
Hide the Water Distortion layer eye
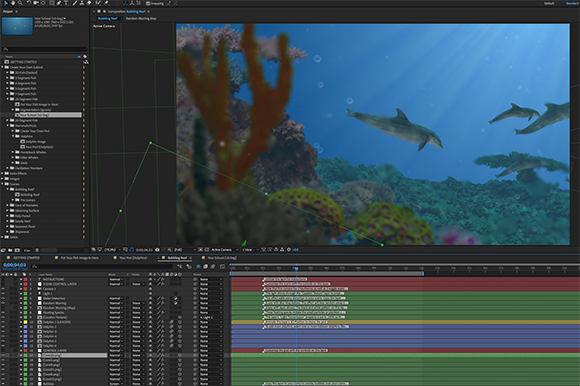click(x=3, y=298)
